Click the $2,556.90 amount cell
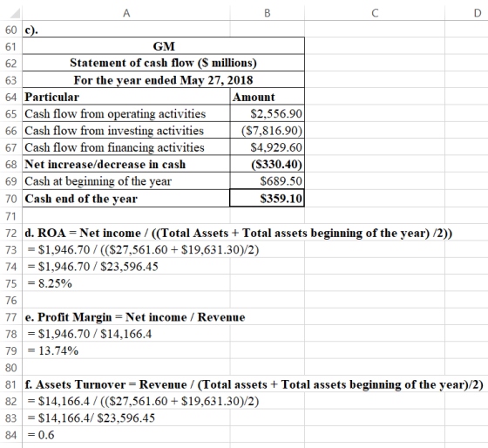 pos(267,113)
